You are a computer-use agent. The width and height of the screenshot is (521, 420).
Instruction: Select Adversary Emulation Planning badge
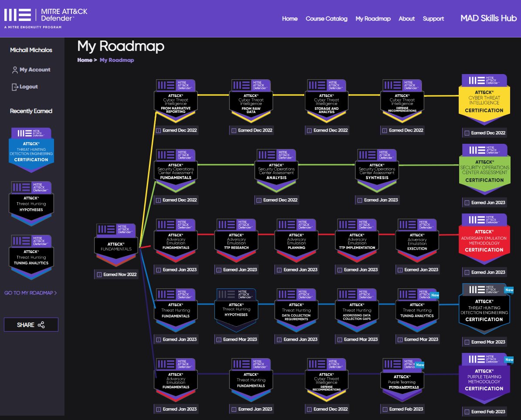(x=296, y=240)
